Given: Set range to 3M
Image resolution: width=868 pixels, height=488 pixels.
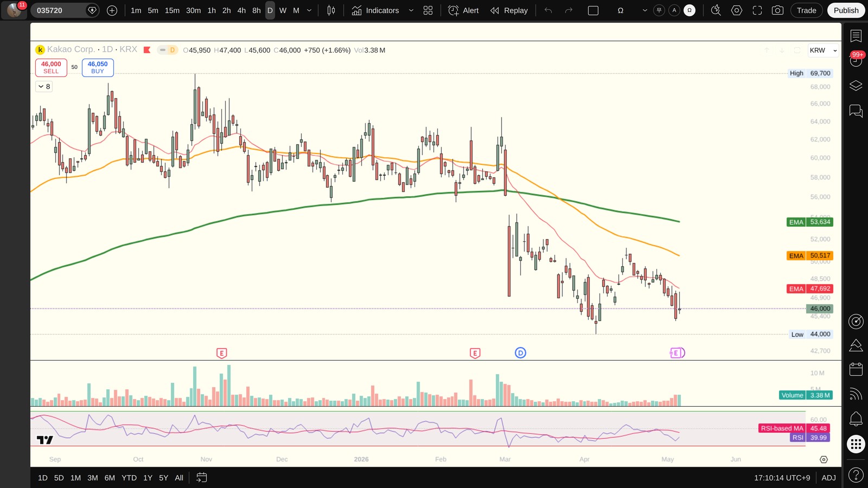Looking at the screenshot, I should (93, 478).
